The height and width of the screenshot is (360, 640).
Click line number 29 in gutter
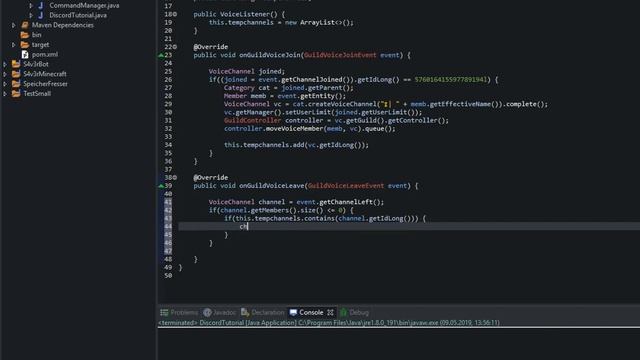click(x=168, y=104)
